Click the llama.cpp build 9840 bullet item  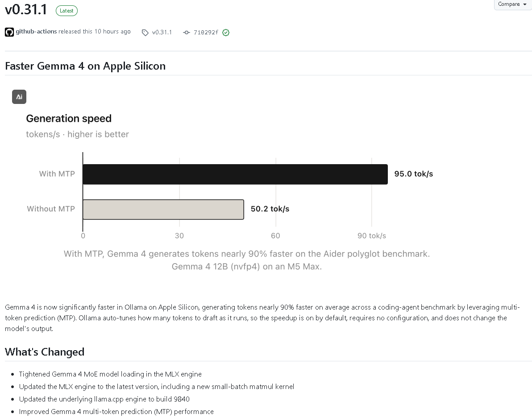point(104,399)
